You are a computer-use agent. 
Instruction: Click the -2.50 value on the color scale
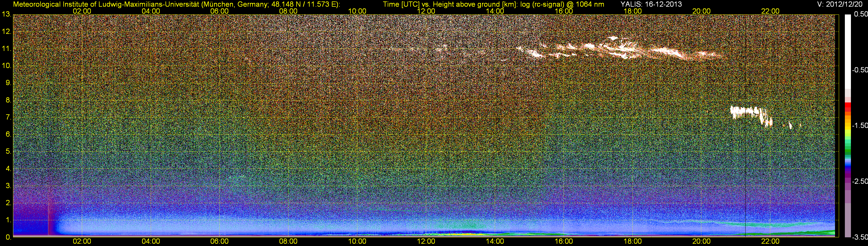(860, 181)
